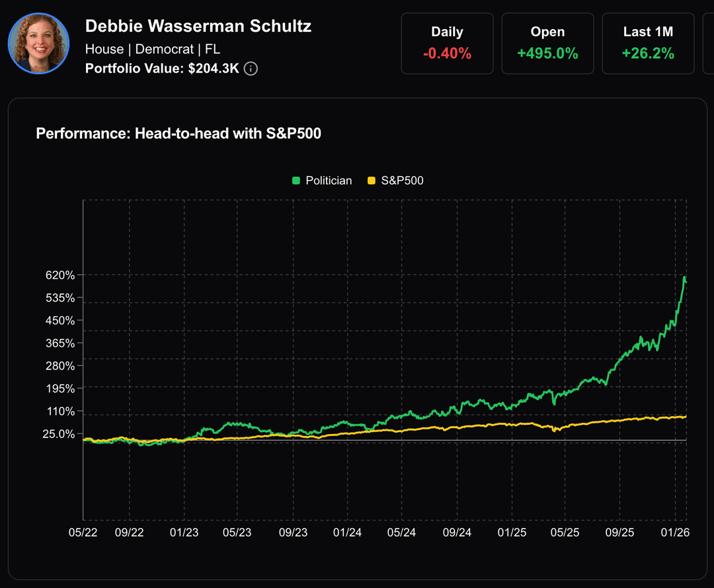Click the peak of the green Politician line
Image resolution: width=714 pixels, height=588 pixels.
684,277
